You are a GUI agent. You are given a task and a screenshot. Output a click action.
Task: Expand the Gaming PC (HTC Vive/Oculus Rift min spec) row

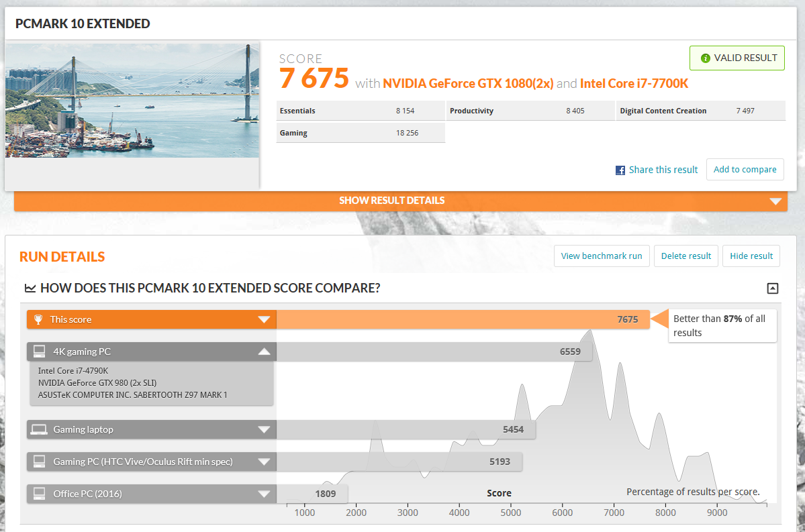264,462
